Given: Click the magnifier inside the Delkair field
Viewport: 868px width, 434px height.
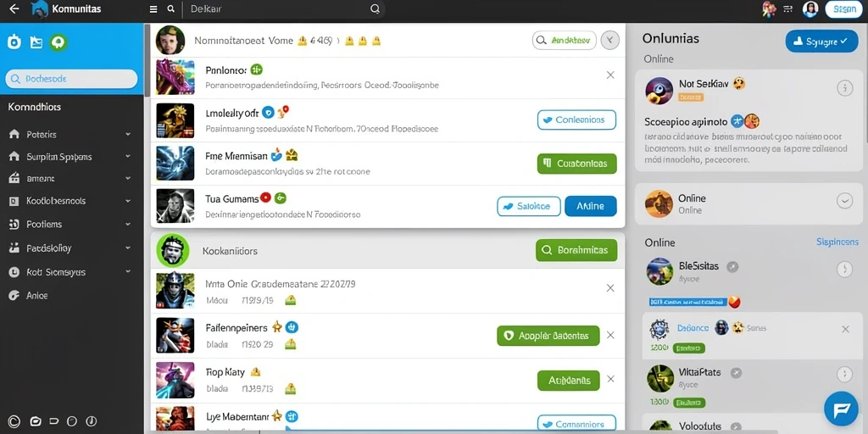Looking at the screenshot, I should coord(375,8).
